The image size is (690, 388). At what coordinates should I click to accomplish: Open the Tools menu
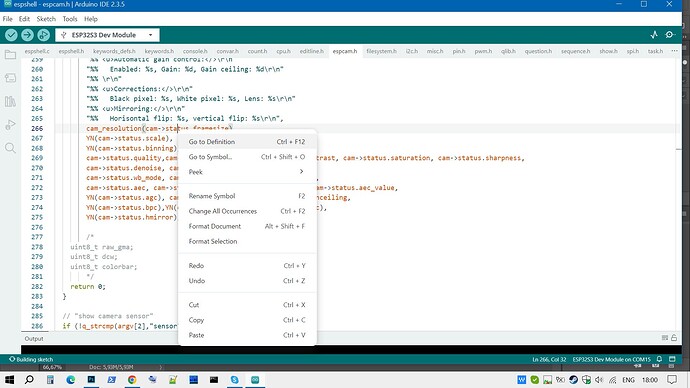(70, 19)
